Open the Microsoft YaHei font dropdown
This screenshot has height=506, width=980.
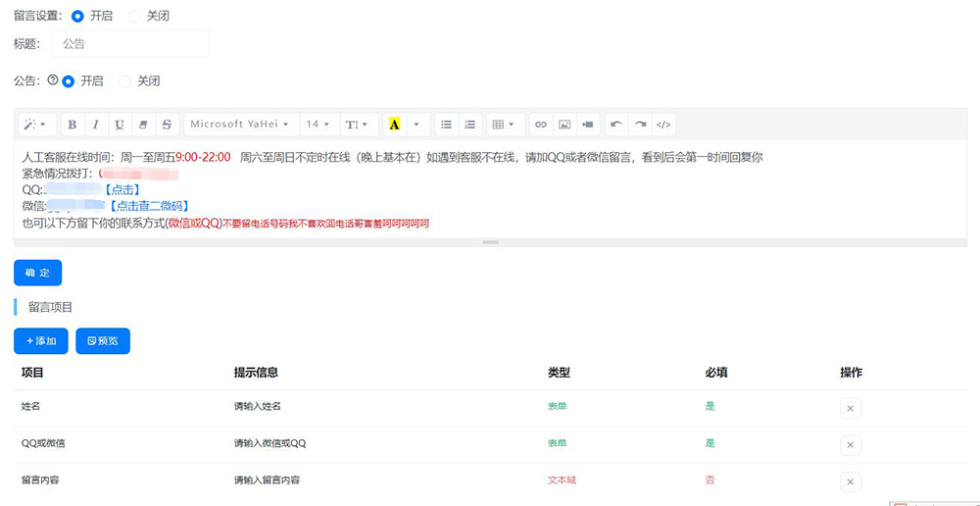pyautogui.click(x=240, y=125)
